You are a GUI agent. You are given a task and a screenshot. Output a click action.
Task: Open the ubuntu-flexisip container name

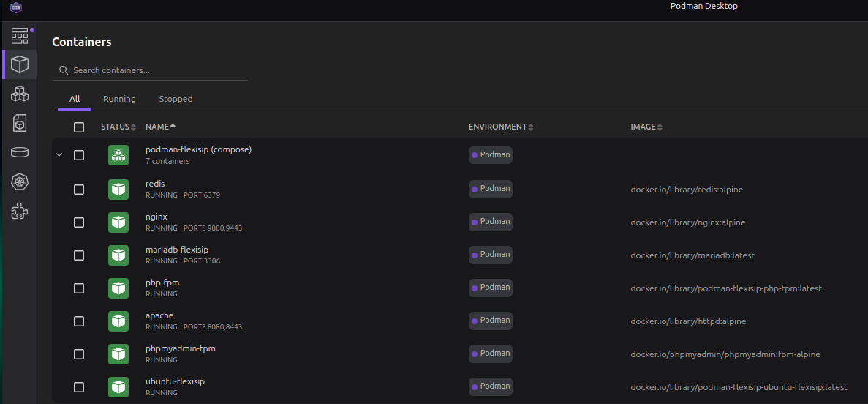pos(175,381)
